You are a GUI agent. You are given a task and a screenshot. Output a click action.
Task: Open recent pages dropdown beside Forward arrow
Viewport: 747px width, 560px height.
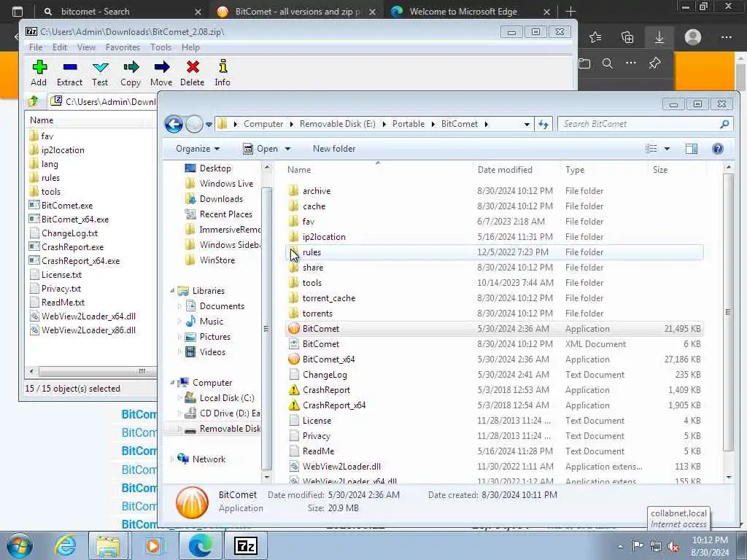pos(209,125)
